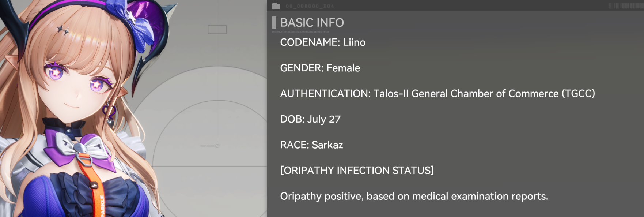Click the GENDER: Female entry
Screen dimensions: 644x217
(320, 68)
